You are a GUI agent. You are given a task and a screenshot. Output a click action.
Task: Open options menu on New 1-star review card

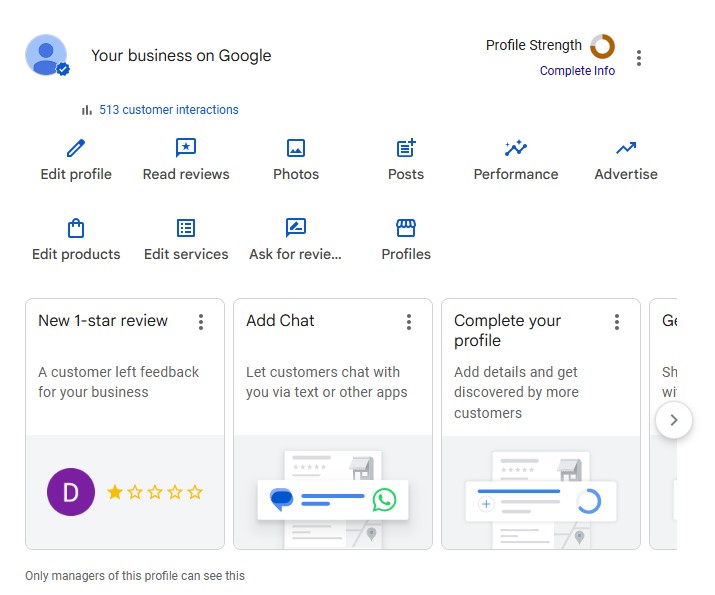tap(201, 322)
